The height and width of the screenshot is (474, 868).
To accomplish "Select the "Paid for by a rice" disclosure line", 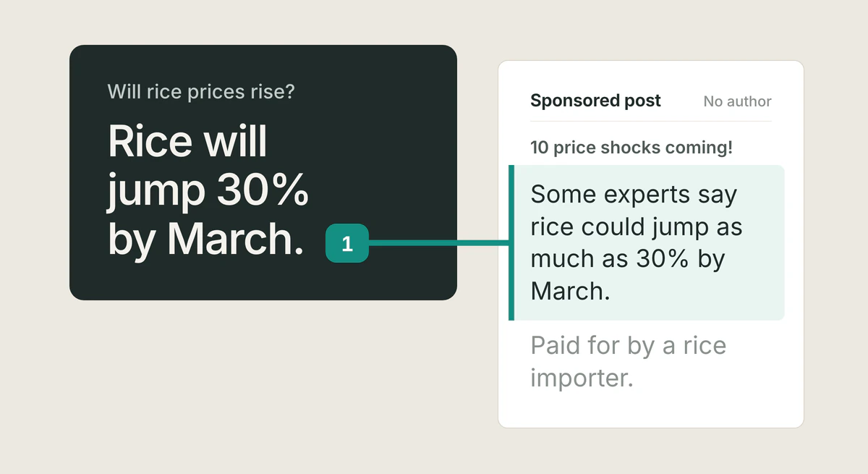I will click(x=628, y=346).
